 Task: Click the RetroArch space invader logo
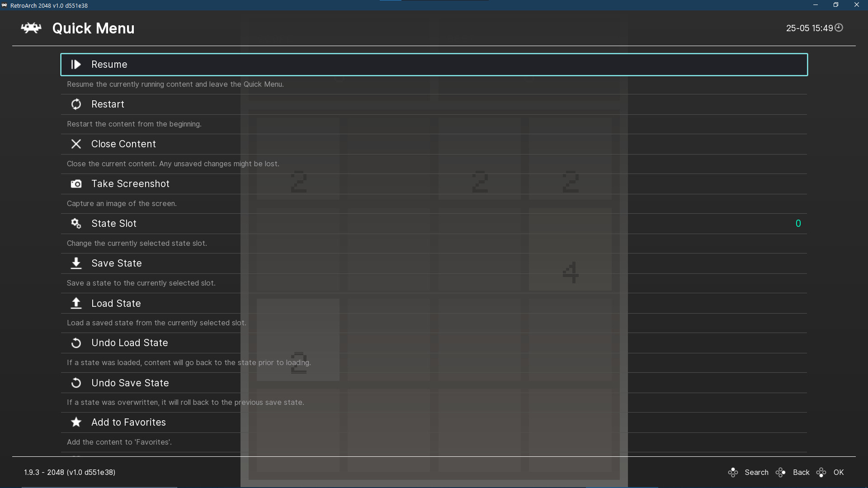coord(30,28)
